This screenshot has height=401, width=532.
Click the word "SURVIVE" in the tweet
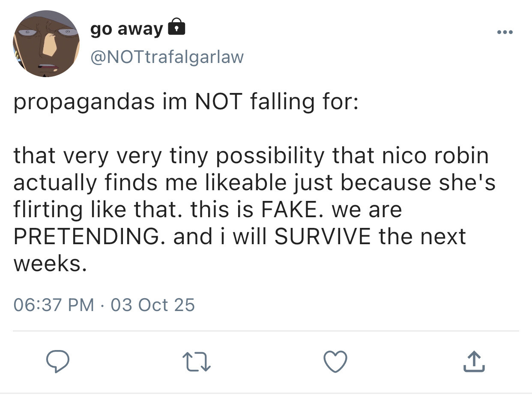pos(322,236)
